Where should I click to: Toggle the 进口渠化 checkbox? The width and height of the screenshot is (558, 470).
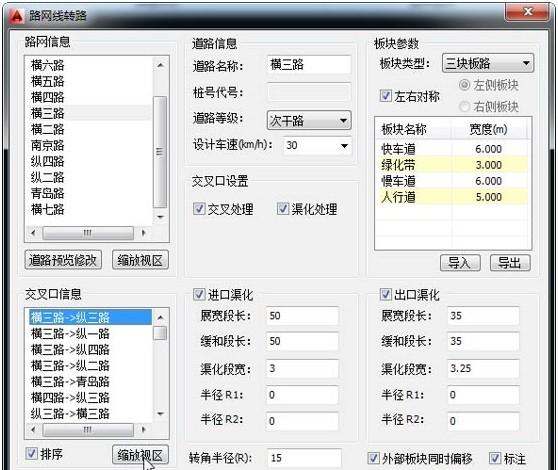[199, 294]
